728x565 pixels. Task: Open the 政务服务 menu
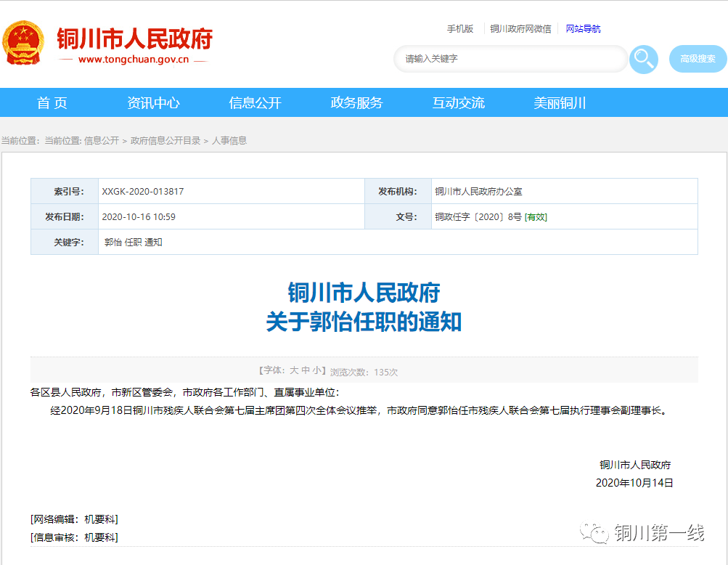point(356,102)
